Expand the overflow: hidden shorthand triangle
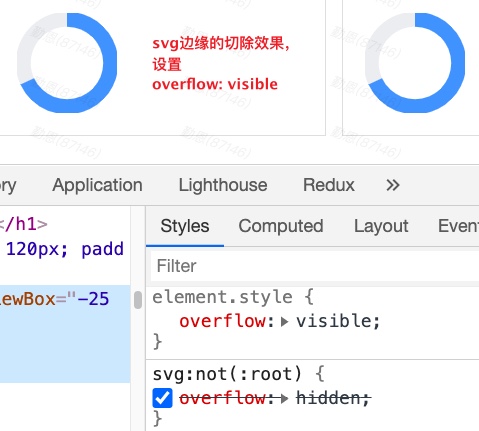479x431 pixels. coord(284,399)
